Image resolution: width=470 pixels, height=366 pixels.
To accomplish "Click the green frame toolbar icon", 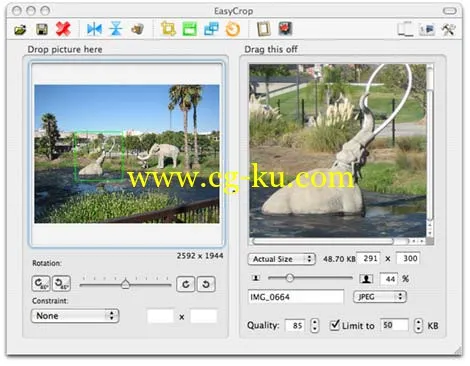I will pos(190,29).
